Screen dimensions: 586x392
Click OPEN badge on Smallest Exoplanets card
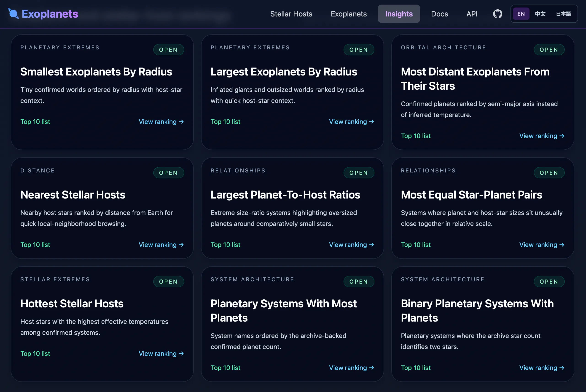click(x=169, y=50)
